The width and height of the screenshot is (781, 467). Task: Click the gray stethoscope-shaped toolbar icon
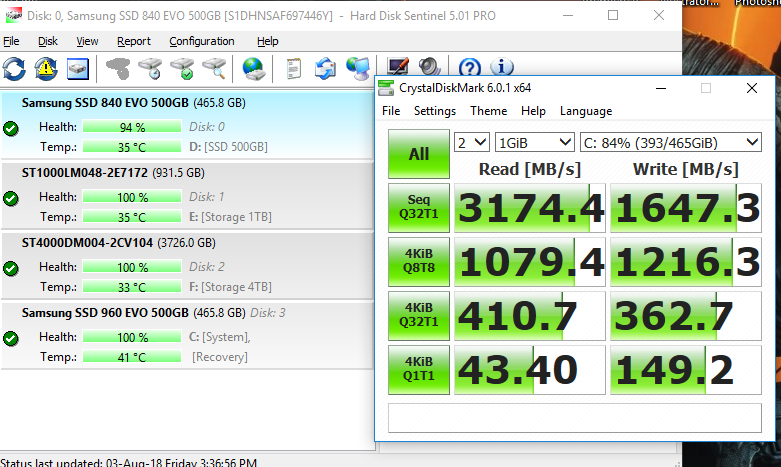[118, 69]
